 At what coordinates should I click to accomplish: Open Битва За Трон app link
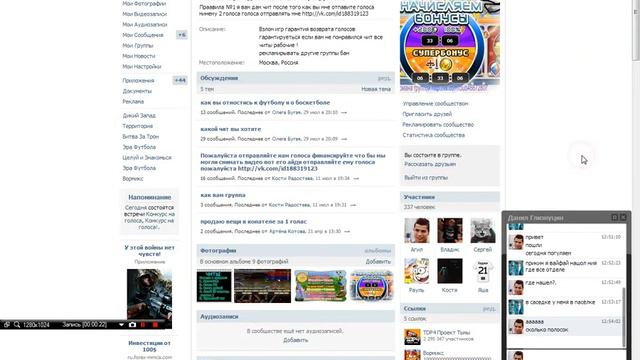(141, 136)
